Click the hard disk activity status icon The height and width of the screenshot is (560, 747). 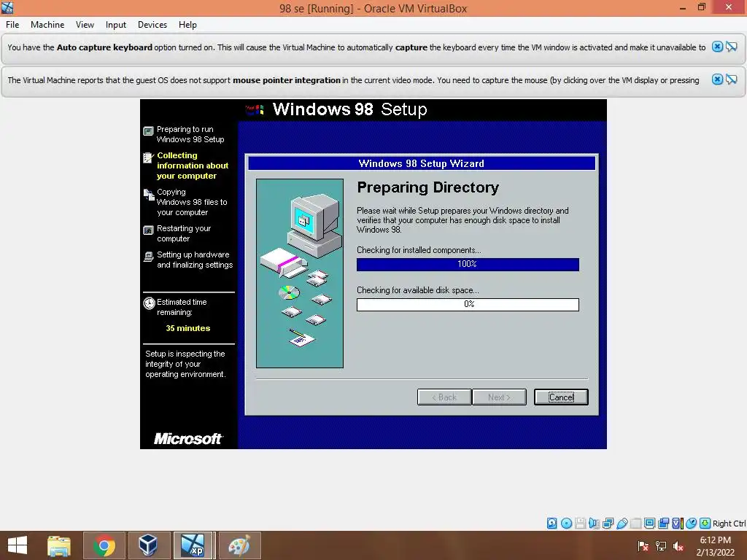tap(551, 524)
